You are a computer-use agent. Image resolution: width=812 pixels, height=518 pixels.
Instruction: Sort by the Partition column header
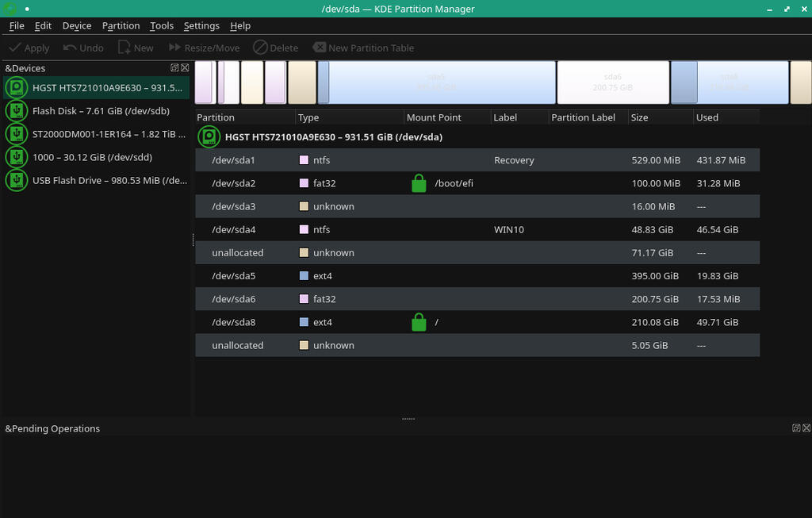click(245, 117)
